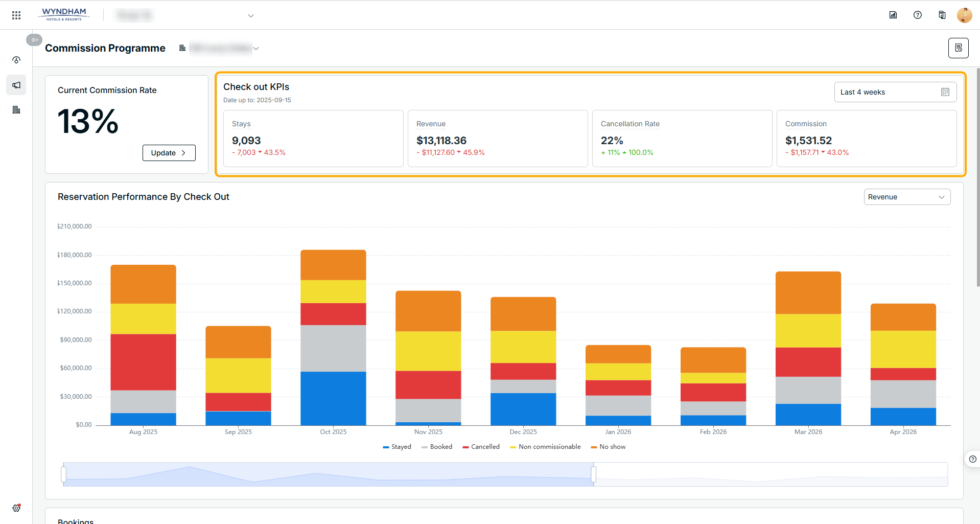This screenshot has height=524, width=980.
Task: Toggle the No show legend series
Action: pyautogui.click(x=608, y=447)
